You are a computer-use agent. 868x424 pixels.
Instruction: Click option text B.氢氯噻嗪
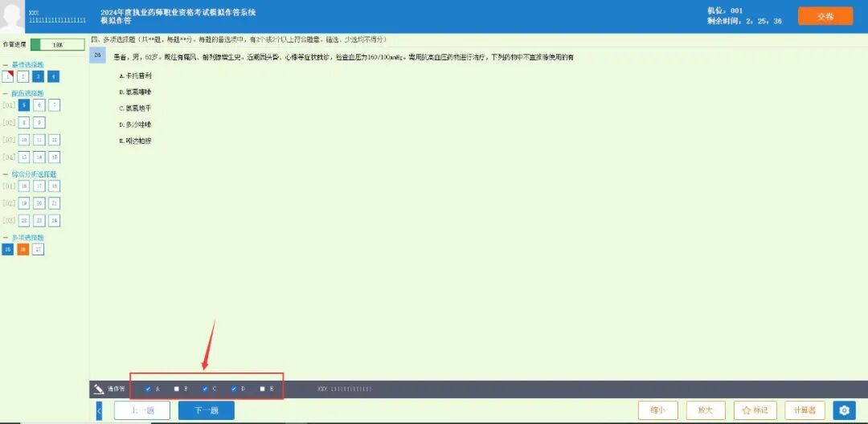coord(136,92)
